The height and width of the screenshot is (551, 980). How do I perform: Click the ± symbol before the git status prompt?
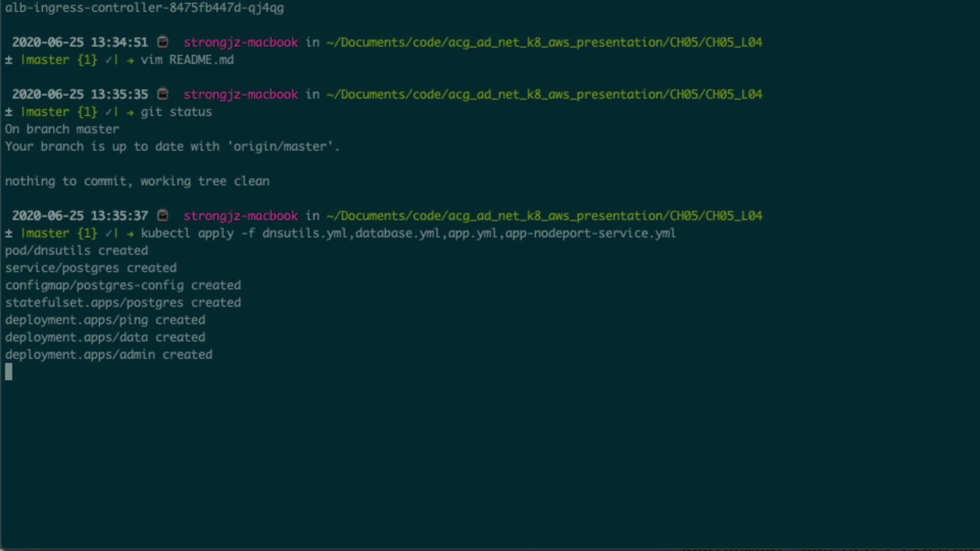click(x=9, y=112)
